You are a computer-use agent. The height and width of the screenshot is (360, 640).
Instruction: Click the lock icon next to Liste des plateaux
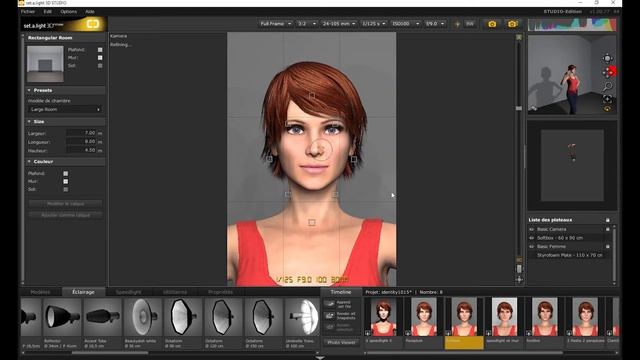point(607,220)
